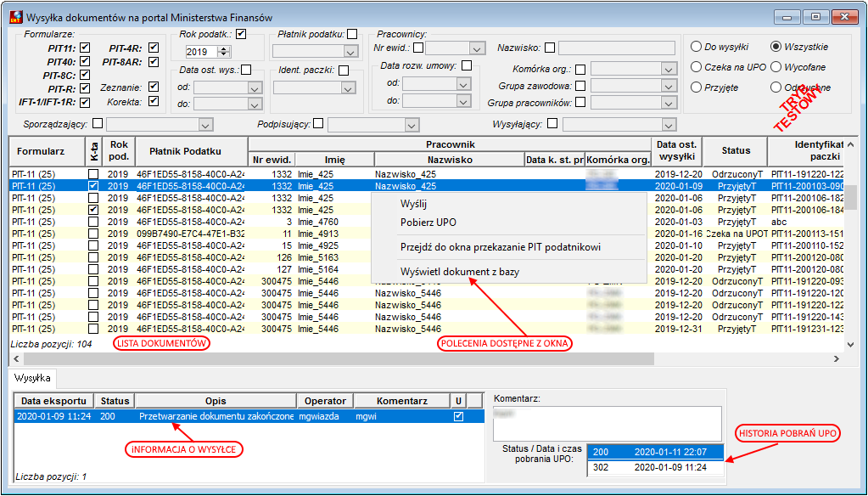This screenshot has width=868, height=496.
Task: Select UPO history entry 200 2020-01-11 22:07
Action: coord(655,452)
